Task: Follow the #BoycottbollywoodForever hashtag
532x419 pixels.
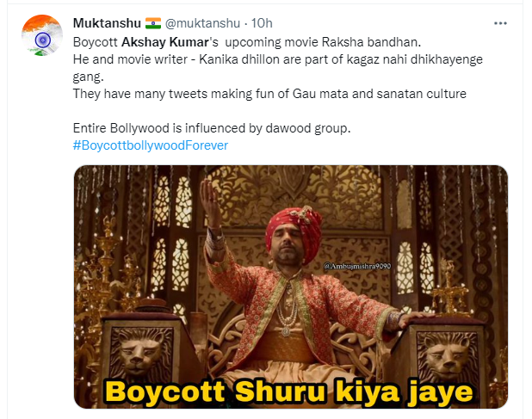Action: tap(151, 145)
